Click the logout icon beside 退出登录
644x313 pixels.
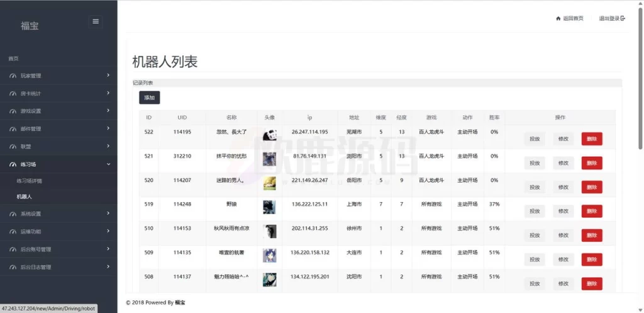point(623,18)
